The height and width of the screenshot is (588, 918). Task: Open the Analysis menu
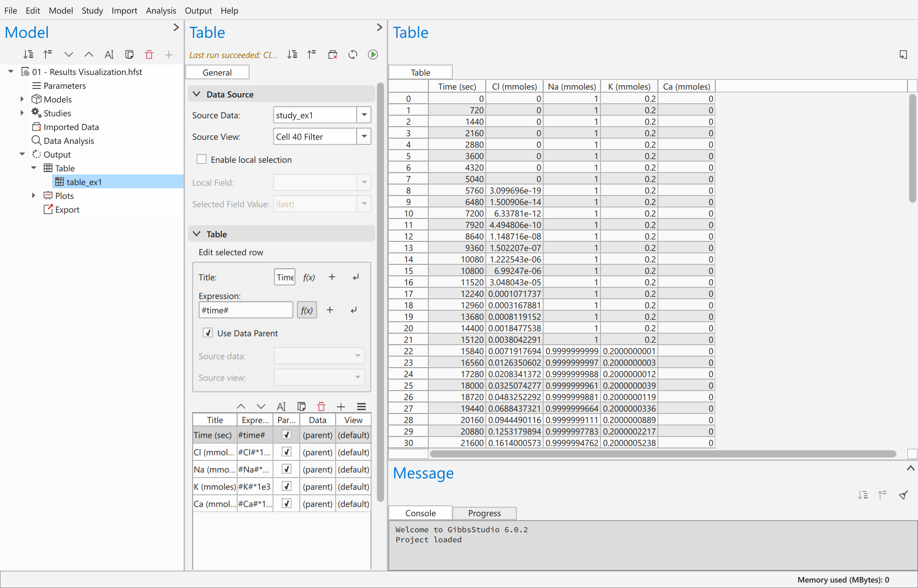coord(161,10)
